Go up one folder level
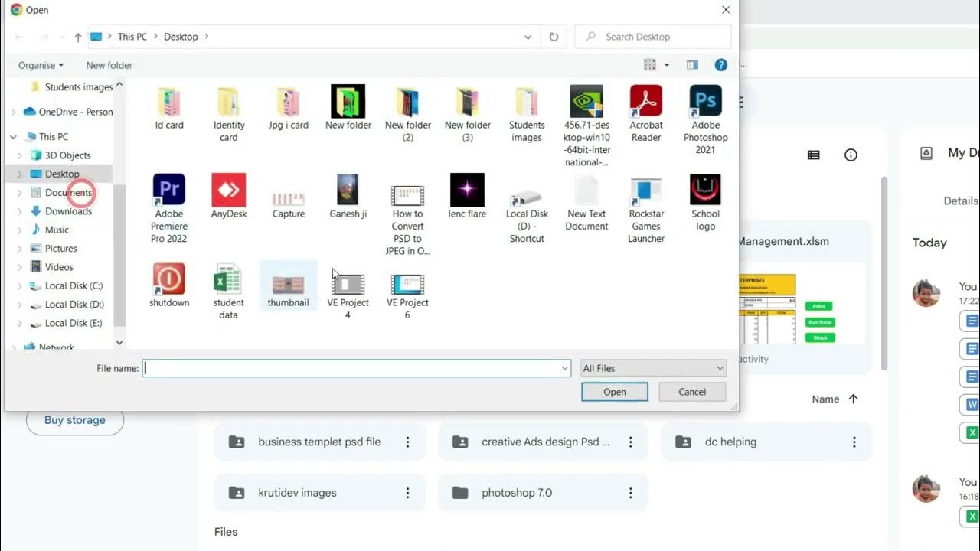980x551 pixels. (78, 37)
